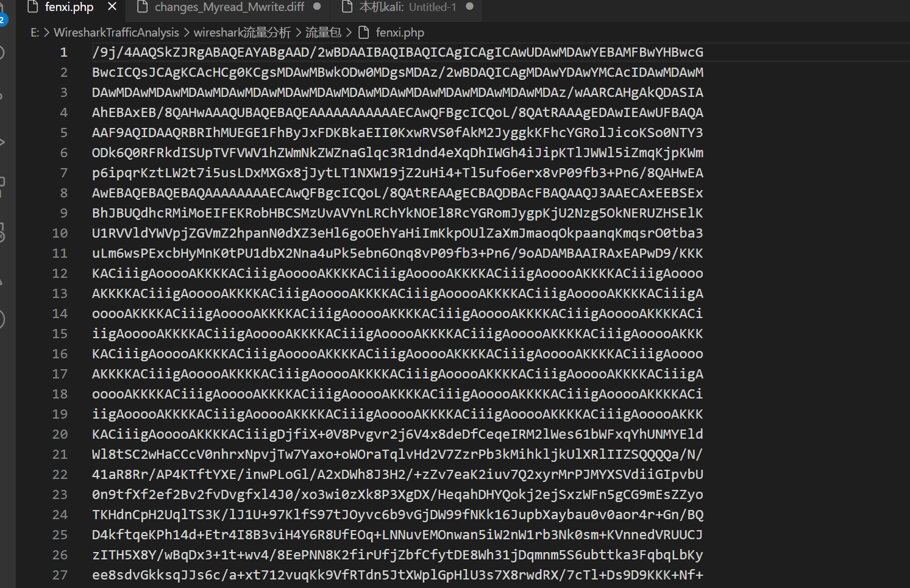Screen dimensions: 910x588
Task: Click line number 20 in gutter
Action: click(60, 434)
